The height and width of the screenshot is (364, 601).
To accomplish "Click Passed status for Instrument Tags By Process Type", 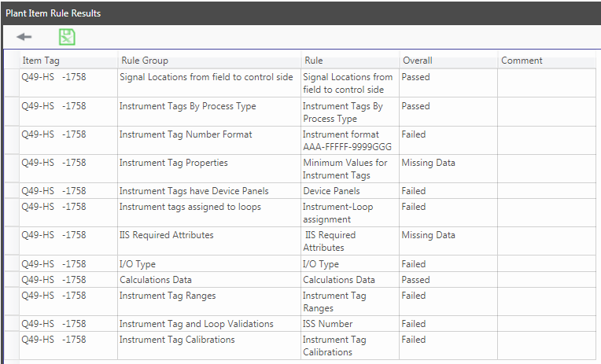I will pyautogui.click(x=415, y=106).
